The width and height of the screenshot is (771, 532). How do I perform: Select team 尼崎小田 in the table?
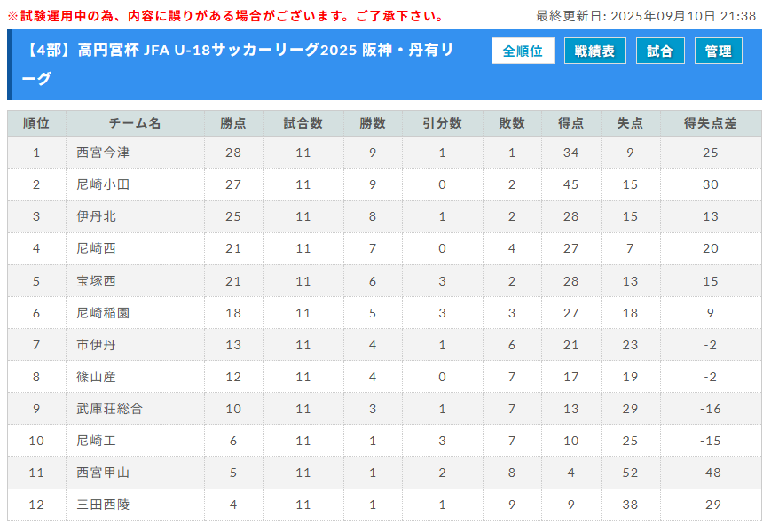pyautogui.click(x=103, y=184)
